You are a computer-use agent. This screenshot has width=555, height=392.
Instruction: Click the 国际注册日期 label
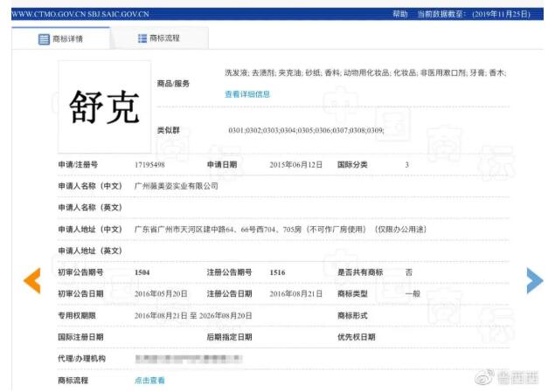pyautogui.click(x=80, y=337)
